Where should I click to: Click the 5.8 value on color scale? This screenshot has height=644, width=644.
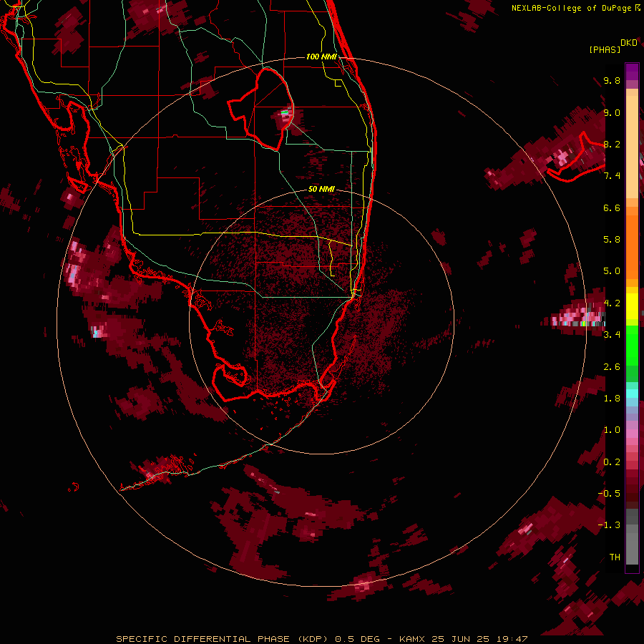pos(612,239)
